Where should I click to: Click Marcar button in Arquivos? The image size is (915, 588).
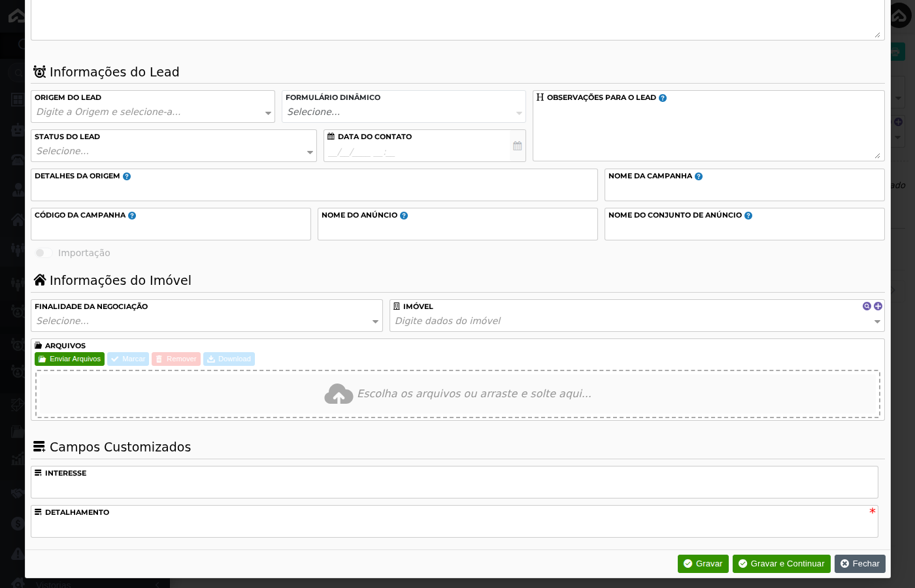[x=128, y=359]
